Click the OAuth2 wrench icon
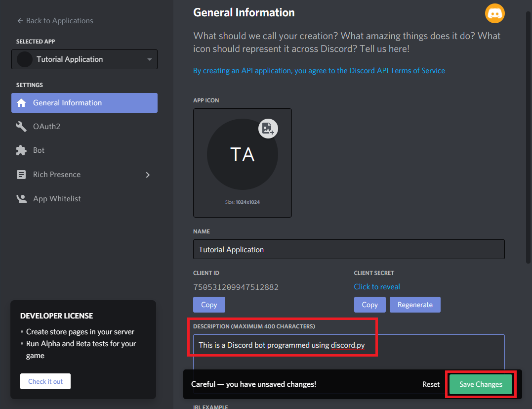This screenshot has width=532, height=409. coord(21,127)
